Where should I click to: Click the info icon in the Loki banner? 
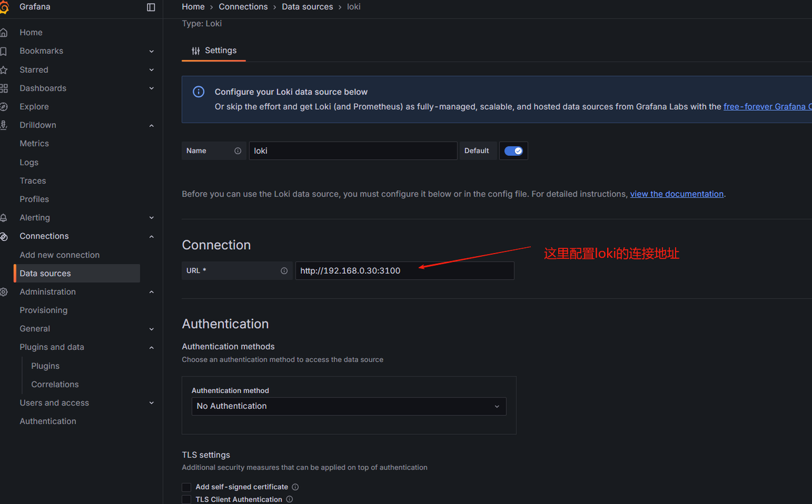tap(199, 92)
